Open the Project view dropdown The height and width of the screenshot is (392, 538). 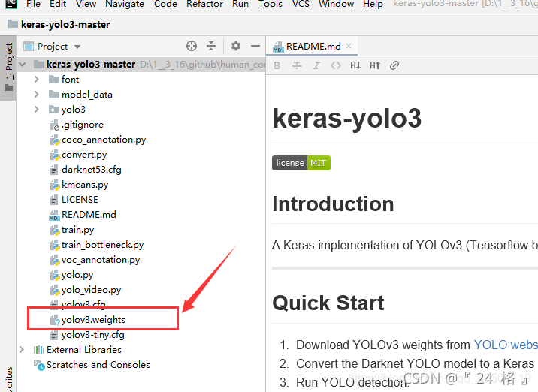[x=77, y=47]
